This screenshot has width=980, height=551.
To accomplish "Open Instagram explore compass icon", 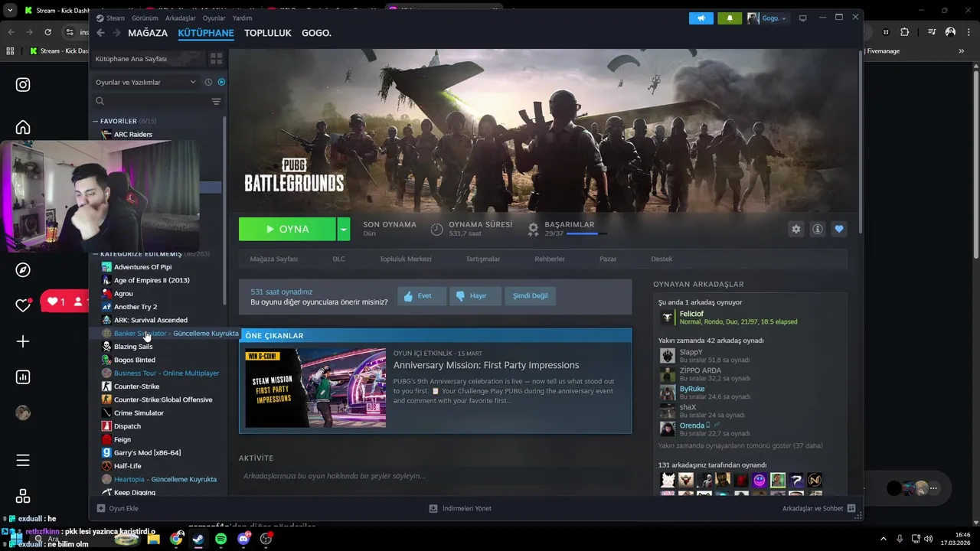I will pyautogui.click(x=23, y=269).
